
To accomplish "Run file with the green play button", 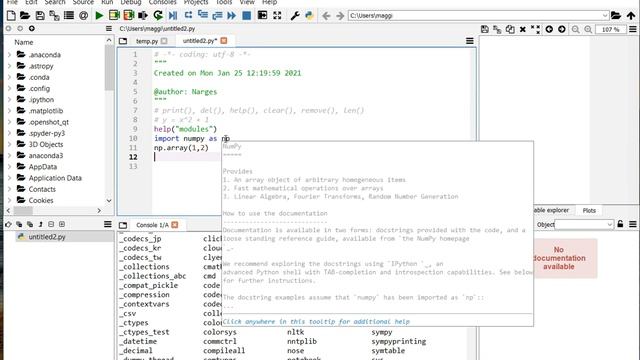I will tap(99, 16).
